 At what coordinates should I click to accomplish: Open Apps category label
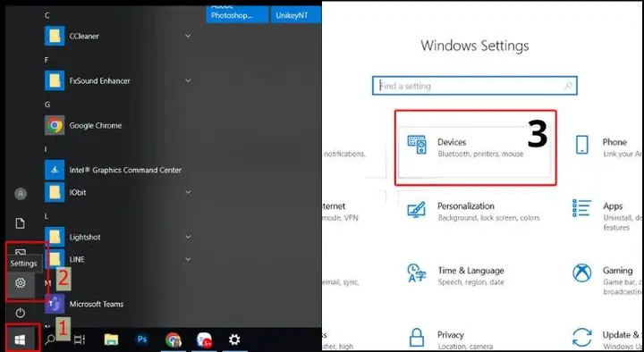click(613, 206)
